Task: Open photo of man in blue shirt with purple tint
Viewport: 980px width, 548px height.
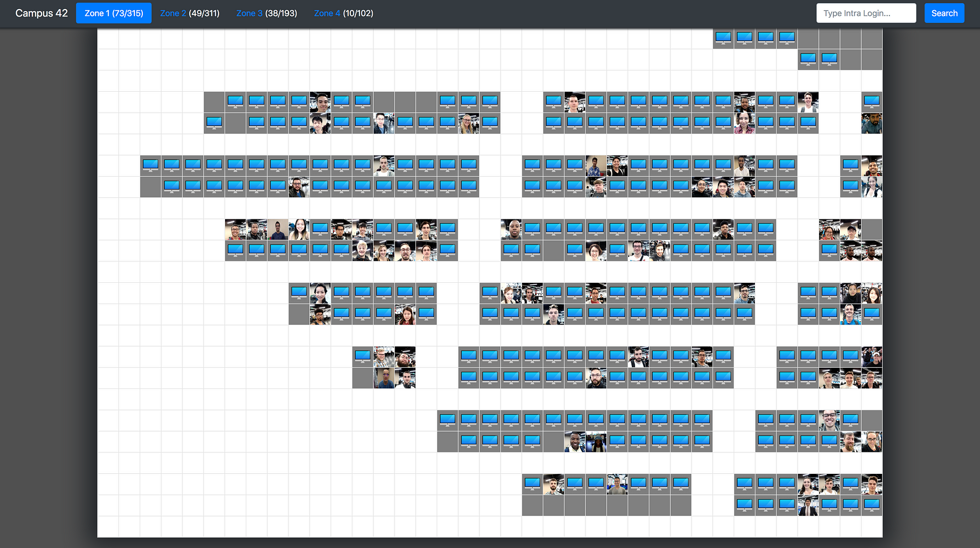Action: [384, 378]
